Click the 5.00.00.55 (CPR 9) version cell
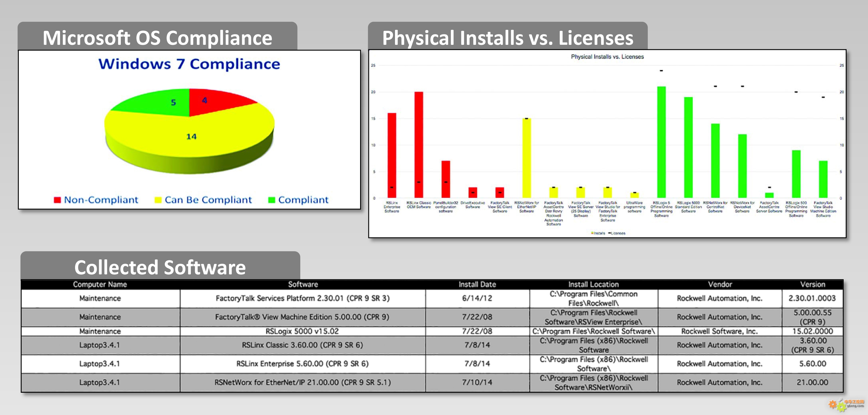This screenshot has width=868, height=415. pos(812,317)
